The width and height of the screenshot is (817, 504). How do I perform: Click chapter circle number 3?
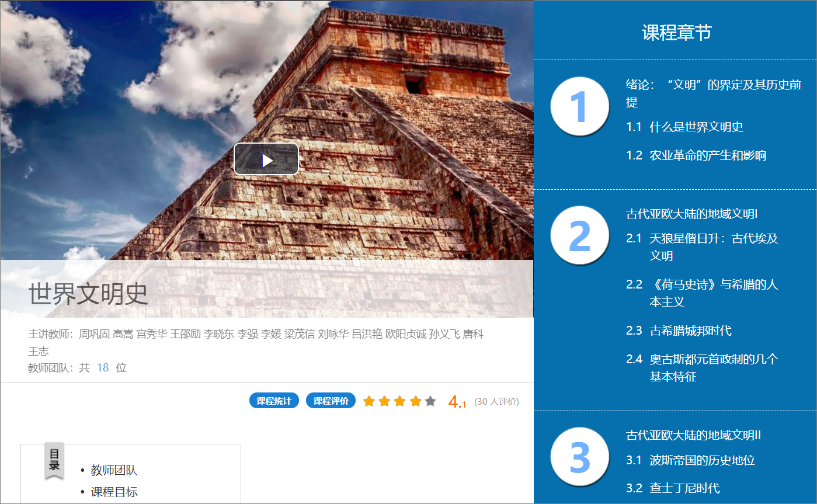pos(579,457)
